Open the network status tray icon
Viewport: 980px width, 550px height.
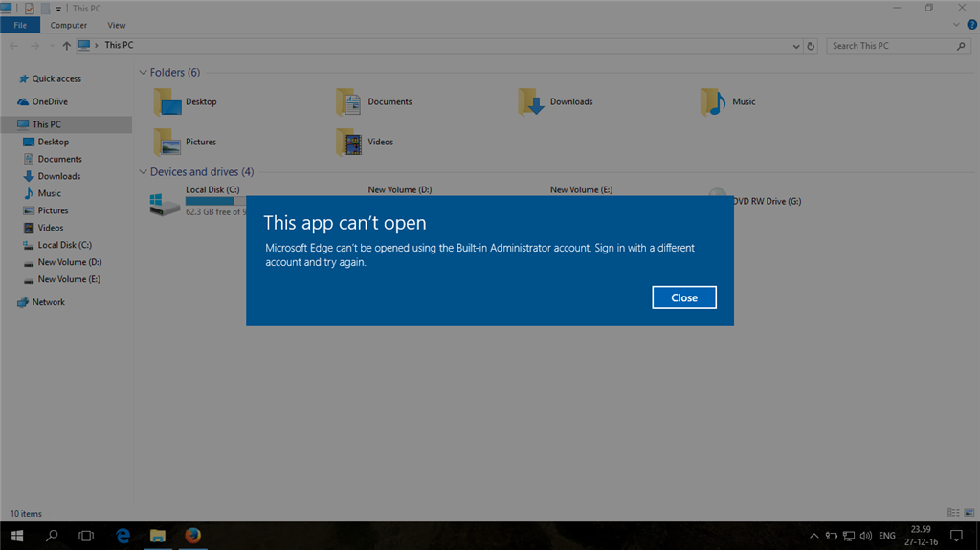(848, 536)
